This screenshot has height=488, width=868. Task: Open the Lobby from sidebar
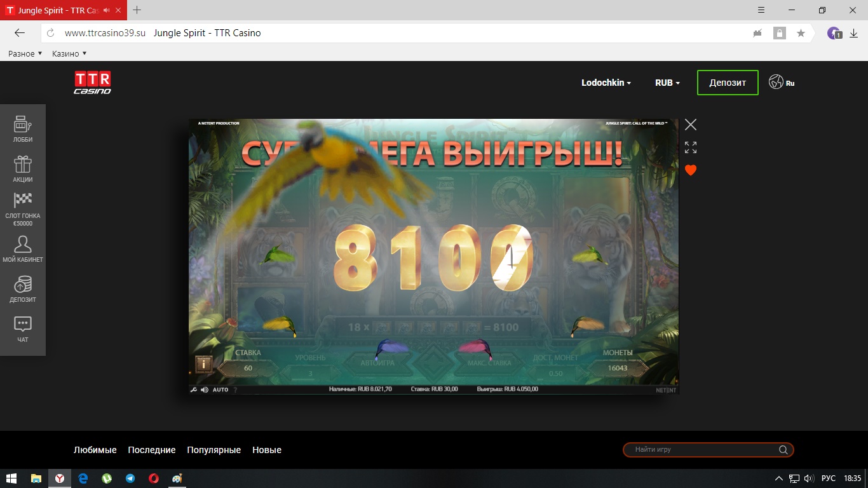point(23,128)
